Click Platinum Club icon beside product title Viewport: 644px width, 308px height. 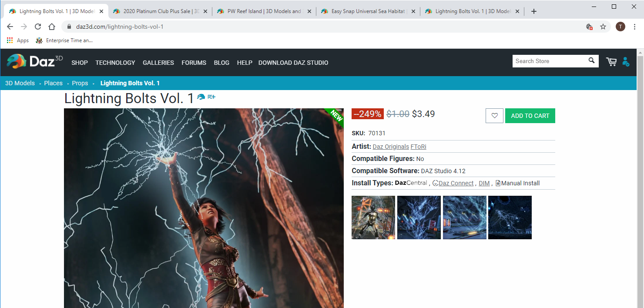point(201,97)
